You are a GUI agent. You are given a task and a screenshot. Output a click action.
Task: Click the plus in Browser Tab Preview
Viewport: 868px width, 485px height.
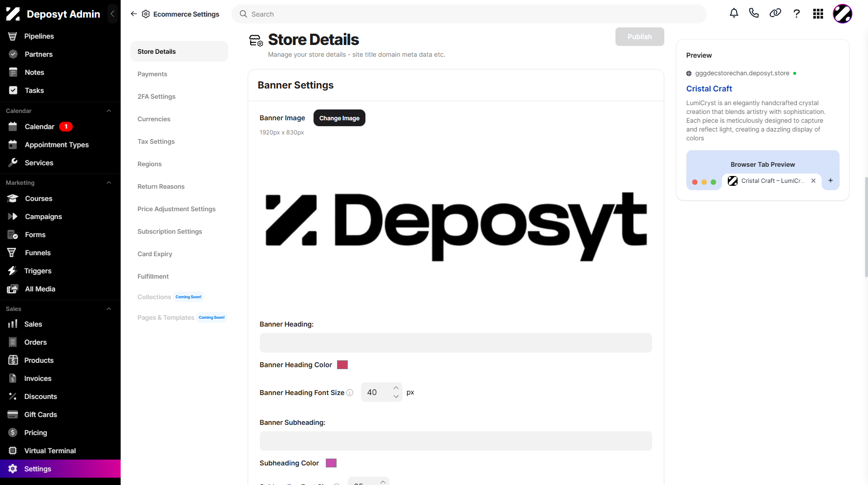click(x=830, y=180)
